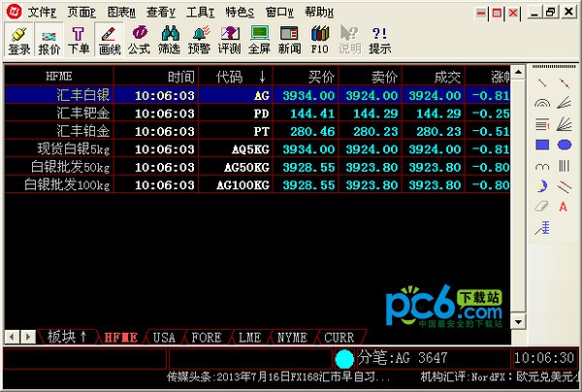Click the F10 books icon
582x392 pixels.
click(x=319, y=40)
